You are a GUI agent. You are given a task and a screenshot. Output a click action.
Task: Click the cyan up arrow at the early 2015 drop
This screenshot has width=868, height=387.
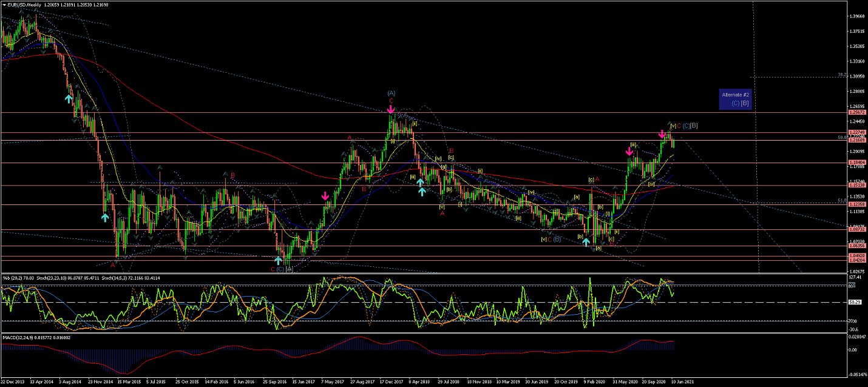click(x=104, y=217)
